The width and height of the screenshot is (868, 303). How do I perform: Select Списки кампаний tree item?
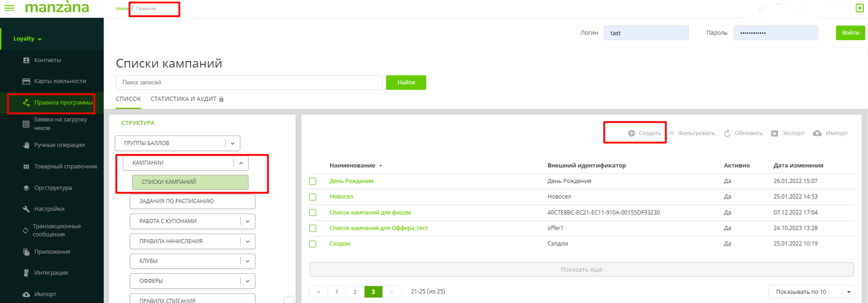(190, 182)
